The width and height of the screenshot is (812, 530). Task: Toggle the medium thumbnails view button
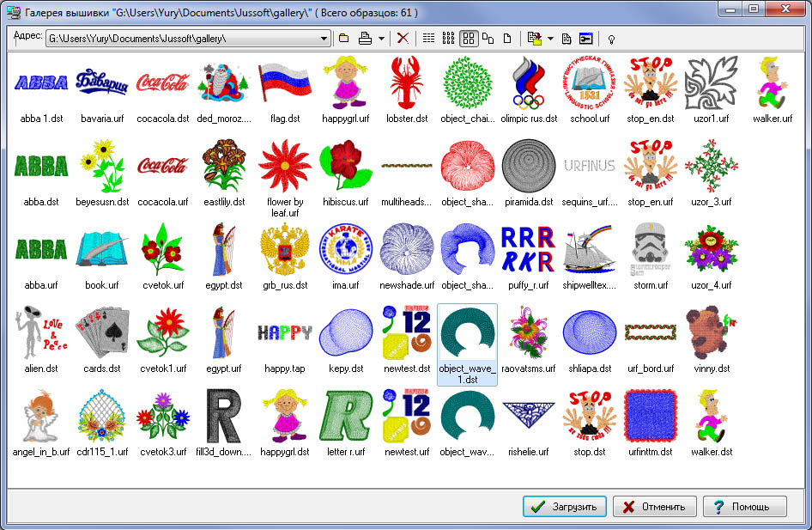click(468, 39)
